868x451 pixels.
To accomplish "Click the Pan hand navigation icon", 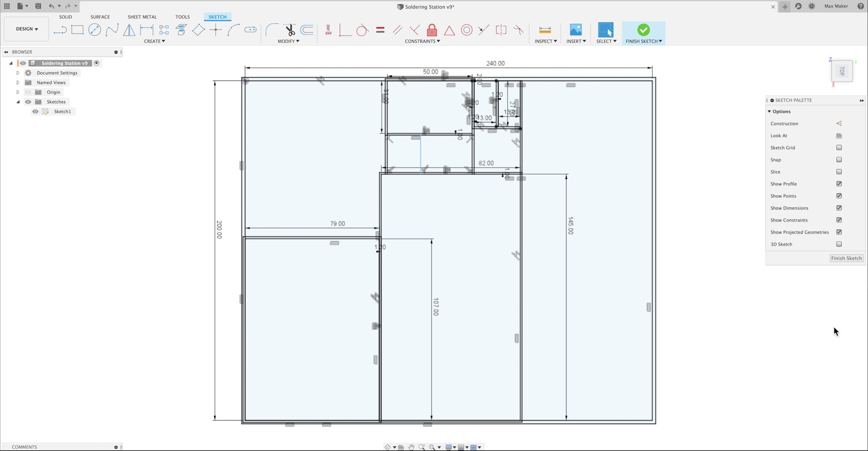I will (411, 447).
